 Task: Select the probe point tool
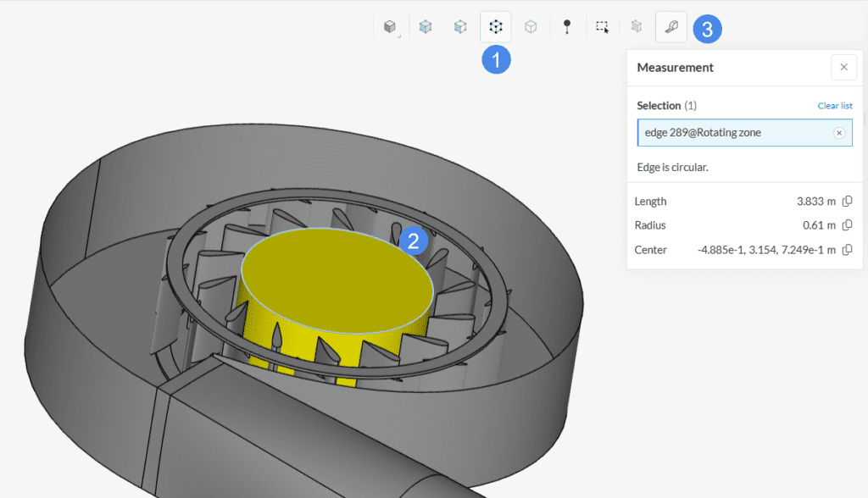tap(566, 26)
